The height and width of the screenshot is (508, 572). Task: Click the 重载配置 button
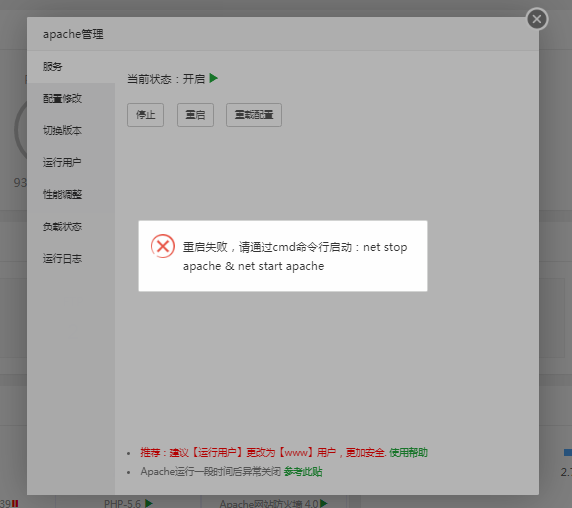pos(254,115)
